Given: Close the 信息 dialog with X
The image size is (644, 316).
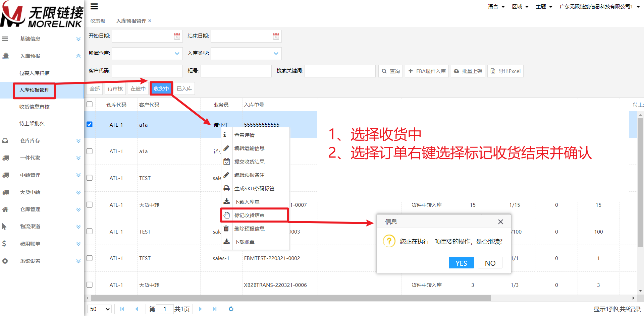Looking at the screenshot, I should coord(500,222).
